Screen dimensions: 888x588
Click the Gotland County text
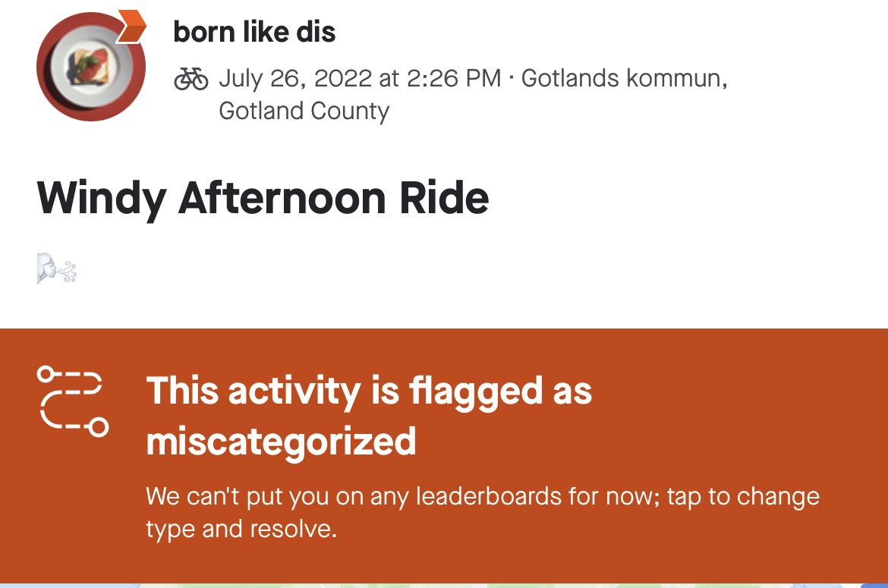304,111
